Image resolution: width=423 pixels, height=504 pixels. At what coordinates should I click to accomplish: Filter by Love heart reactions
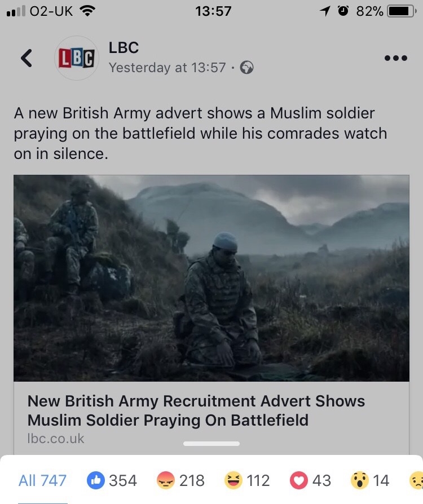coord(299,480)
